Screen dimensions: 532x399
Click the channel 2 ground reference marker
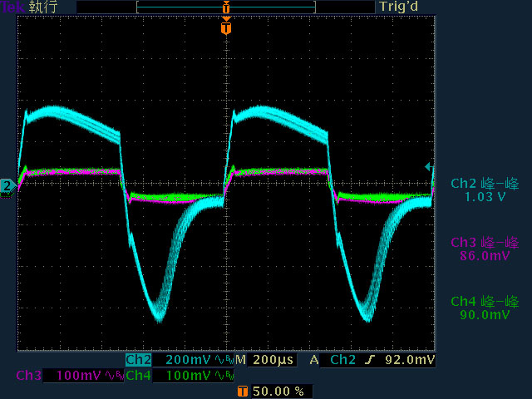click(7, 186)
